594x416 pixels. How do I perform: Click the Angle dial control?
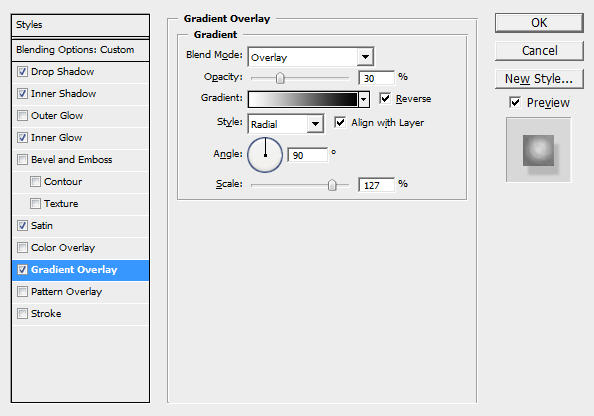[265, 155]
